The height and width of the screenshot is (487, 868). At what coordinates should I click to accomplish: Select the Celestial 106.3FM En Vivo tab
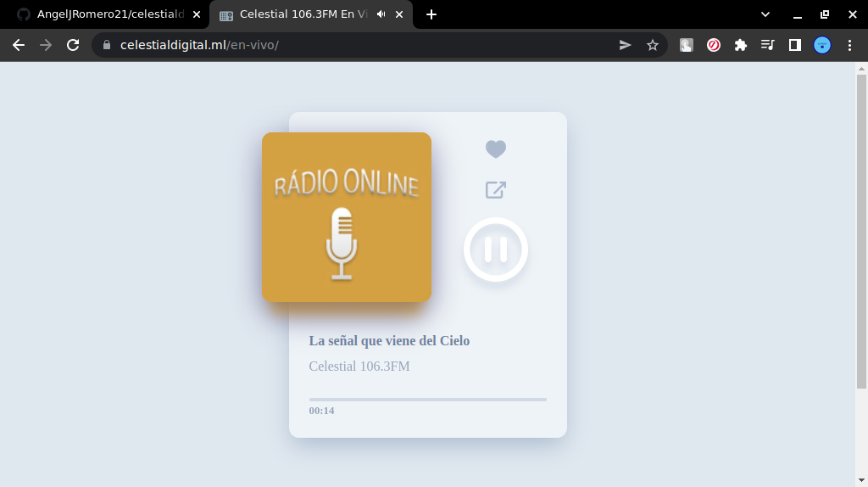click(303, 14)
